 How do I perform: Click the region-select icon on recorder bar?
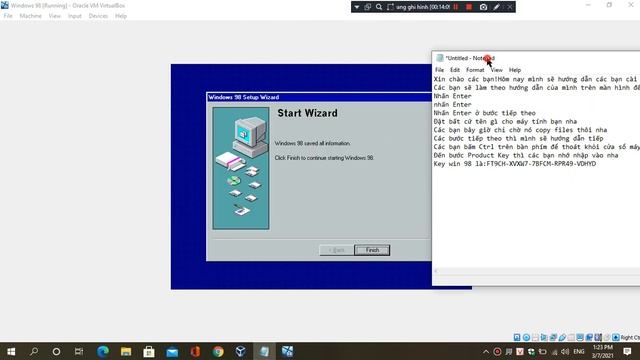[x=390, y=7]
